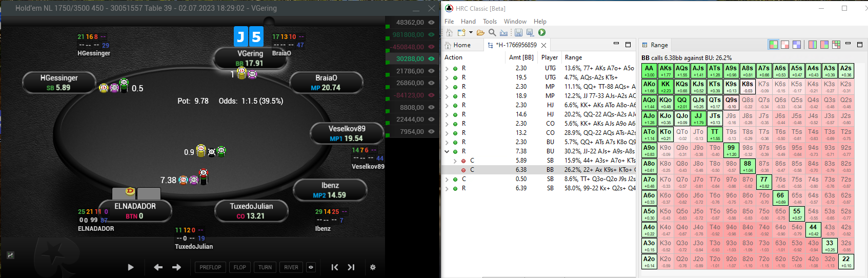
Task: Open the Window menu in HRC
Action: tap(515, 22)
